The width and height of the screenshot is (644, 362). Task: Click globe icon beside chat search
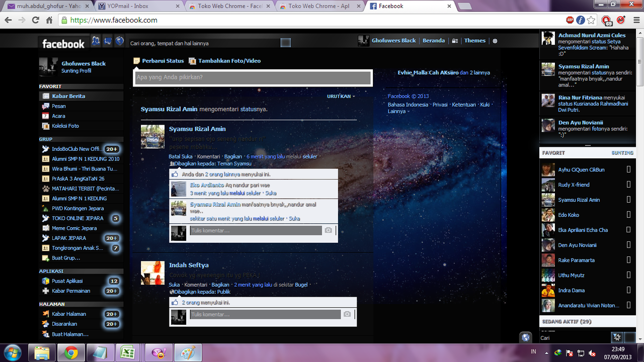click(x=525, y=337)
